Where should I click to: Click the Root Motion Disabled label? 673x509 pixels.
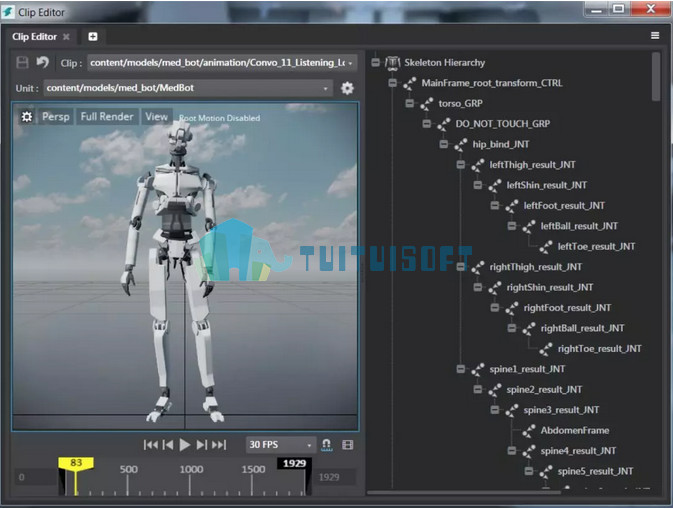[219, 118]
